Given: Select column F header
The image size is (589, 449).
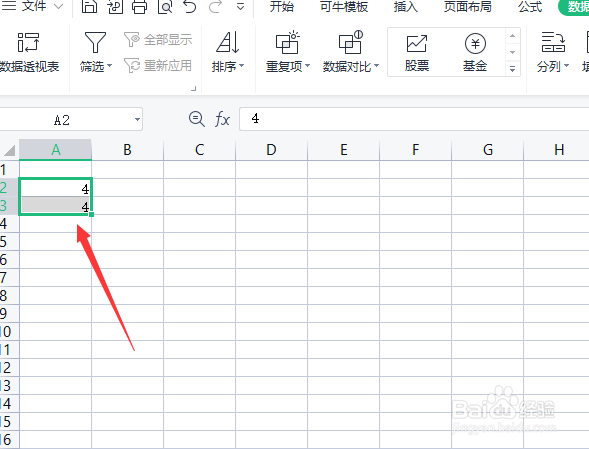Looking at the screenshot, I should (415, 150).
